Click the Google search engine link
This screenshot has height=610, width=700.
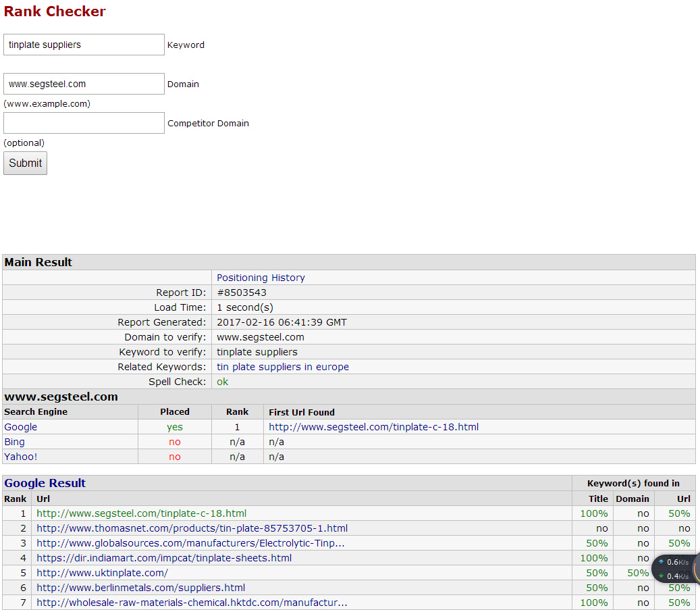[21, 427]
